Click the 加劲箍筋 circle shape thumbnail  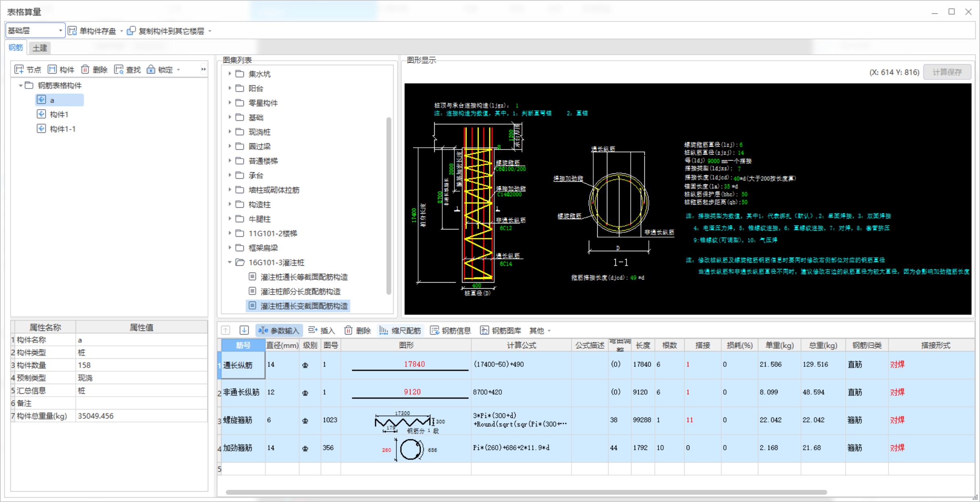point(411,449)
